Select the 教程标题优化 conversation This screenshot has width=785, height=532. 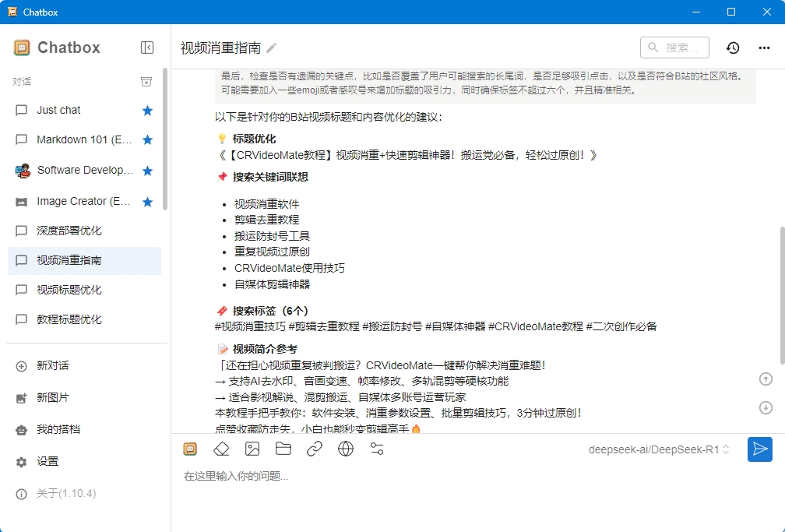[84, 319]
